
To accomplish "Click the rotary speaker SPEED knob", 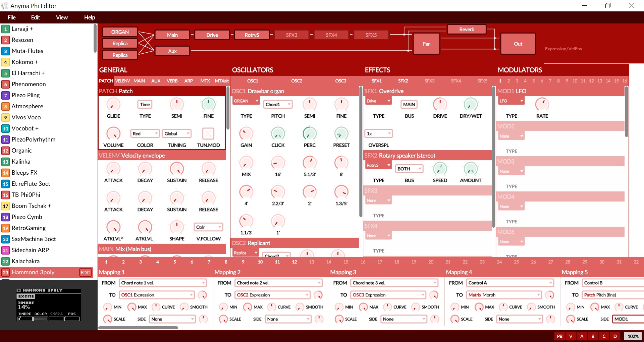I will pos(440,169).
